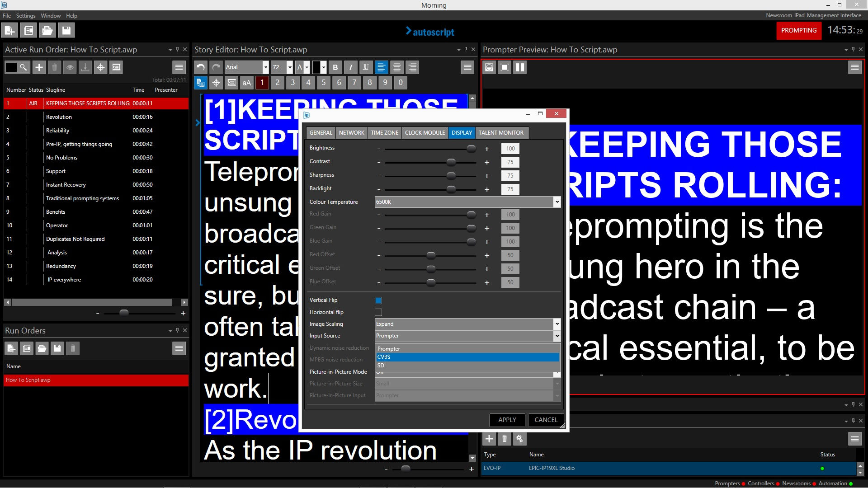The width and height of the screenshot is (868, 488).
Task: Click the undo icon in the Story Editor
Action: [x=200, y=67]
